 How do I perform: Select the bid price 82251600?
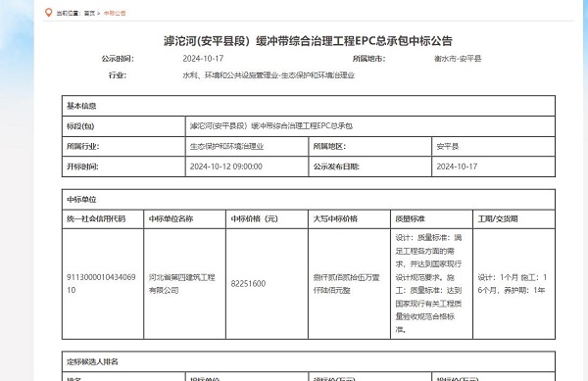tap(248, 284)
